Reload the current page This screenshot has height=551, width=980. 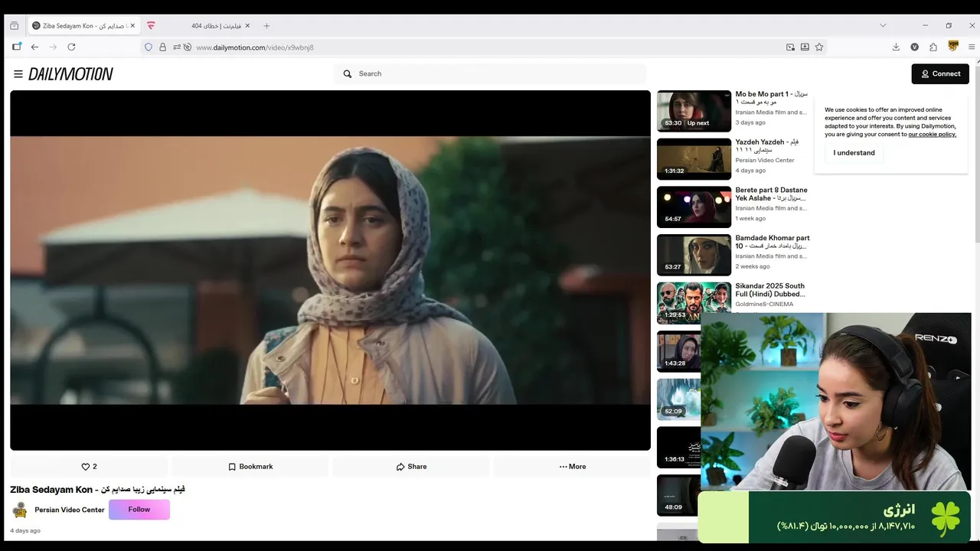click(x=71, y=47)
